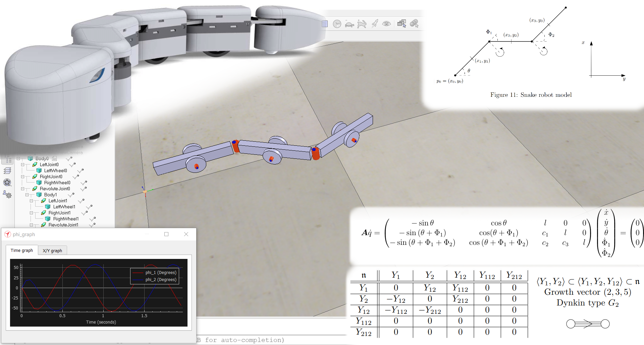Open user settings gear icon
644x345 pixels.
coord(7,194)
